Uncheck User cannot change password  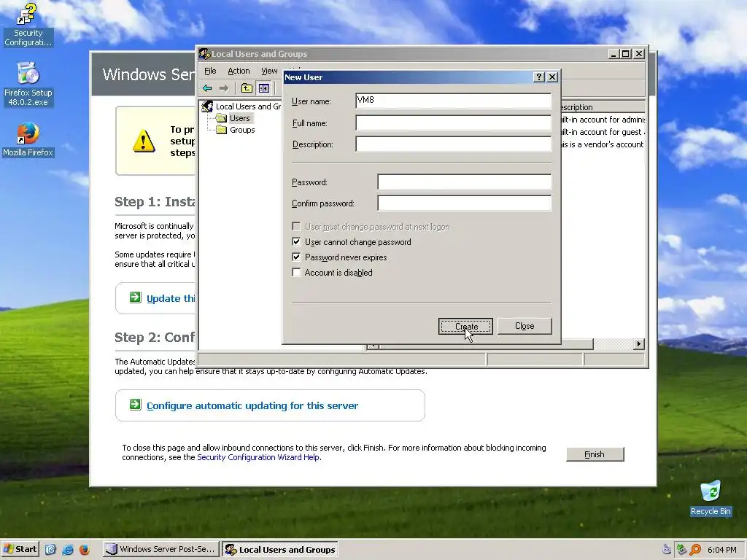pos(296,241)
